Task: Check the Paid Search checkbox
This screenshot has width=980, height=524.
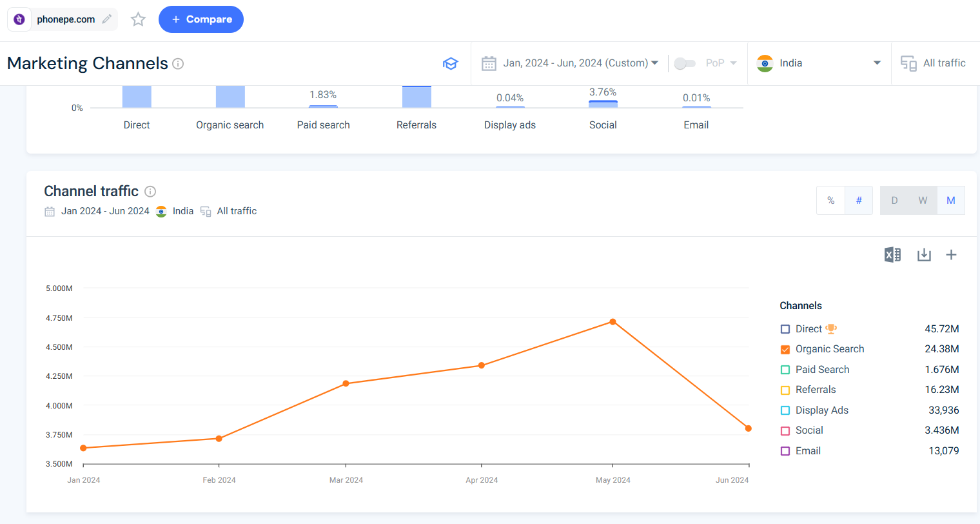Action: click(x=785, y=370)
